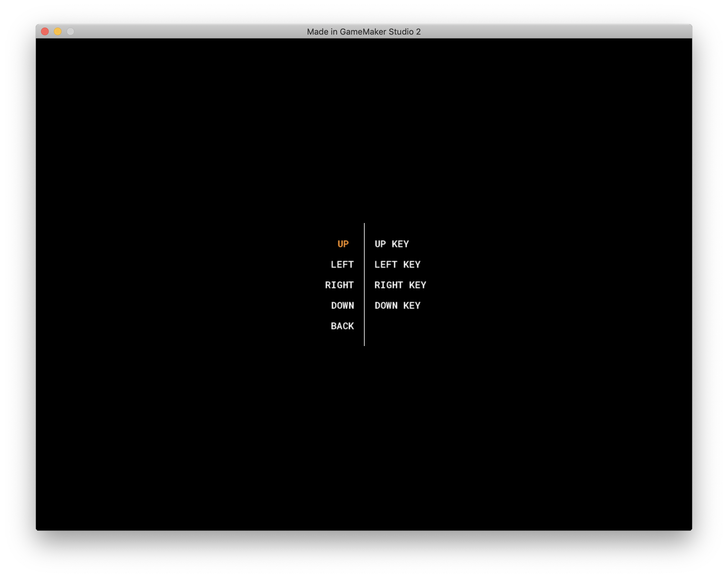Click empty game canvas below the menu
The image size is (728, 578).
364,439
